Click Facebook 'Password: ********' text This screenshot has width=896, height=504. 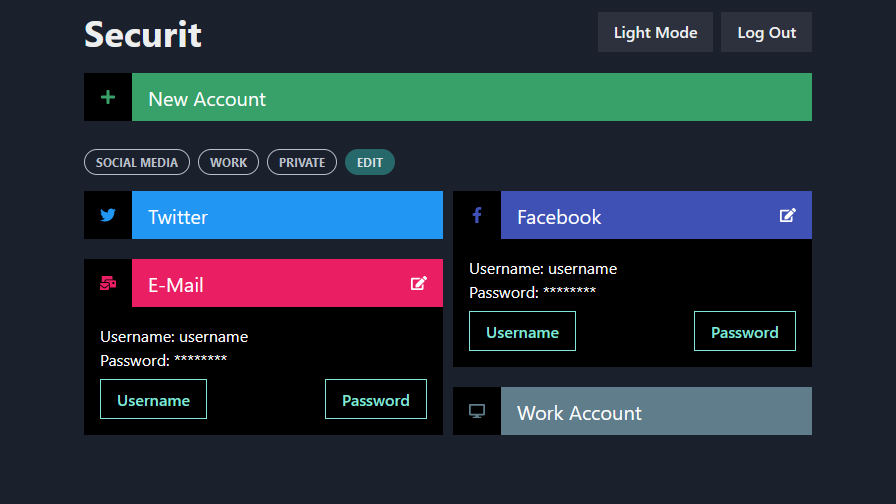533,293
